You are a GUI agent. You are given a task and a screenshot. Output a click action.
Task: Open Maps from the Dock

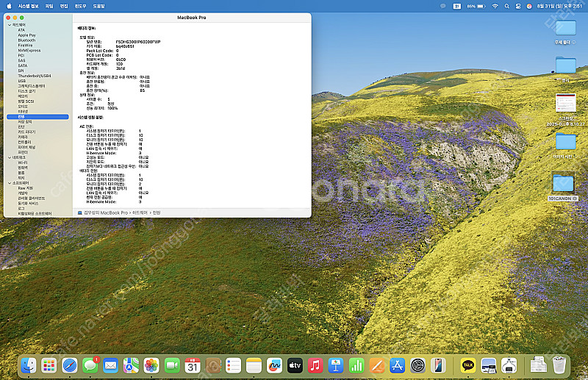coord(131,365)
